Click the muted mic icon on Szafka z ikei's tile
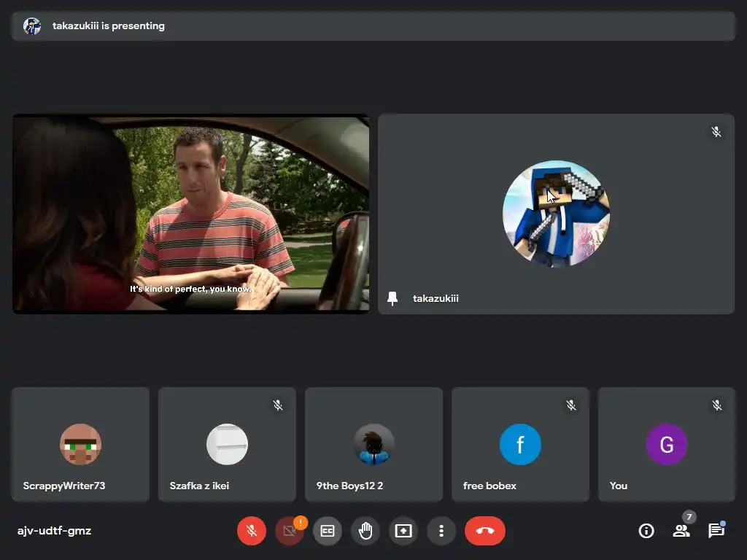Screen dimensions: 747x560 [x=278, y=405]
